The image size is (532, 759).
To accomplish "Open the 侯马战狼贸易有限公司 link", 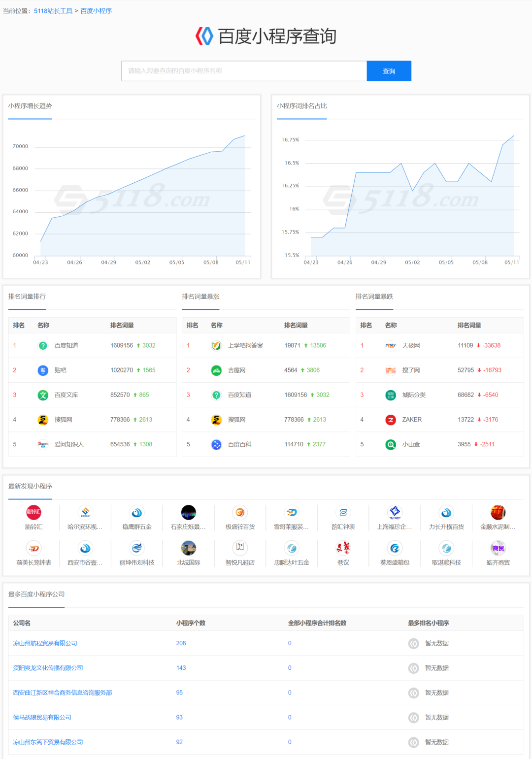I will pyautogui.click(x=42, y=717).
